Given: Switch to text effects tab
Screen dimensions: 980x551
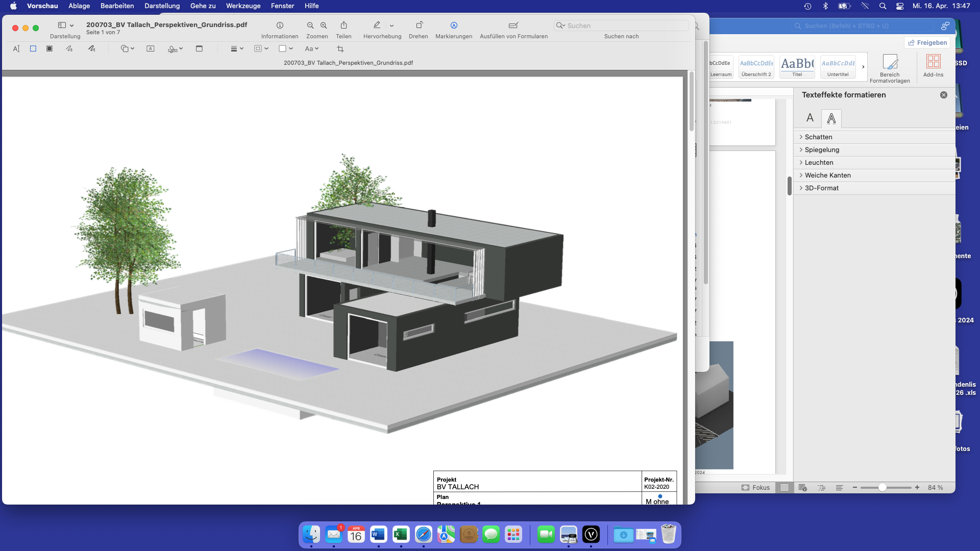Looking at the screenshot, I should click(831, 118).
